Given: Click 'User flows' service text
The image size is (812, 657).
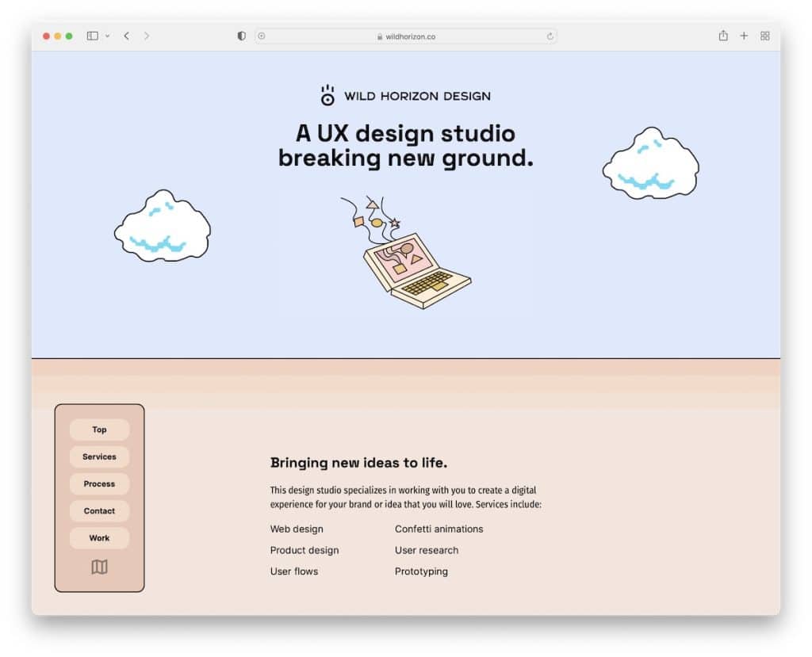Looking at the screenshot, I should (x=294, y=571).
